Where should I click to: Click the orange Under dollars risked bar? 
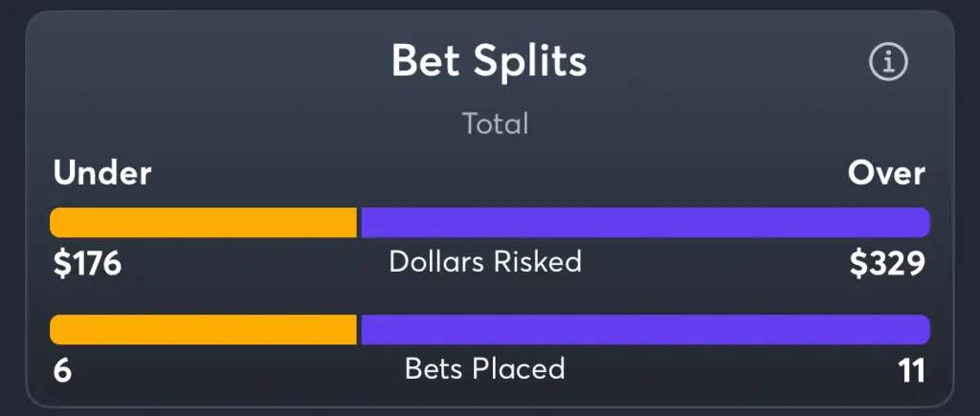click(x=203, y=223)
